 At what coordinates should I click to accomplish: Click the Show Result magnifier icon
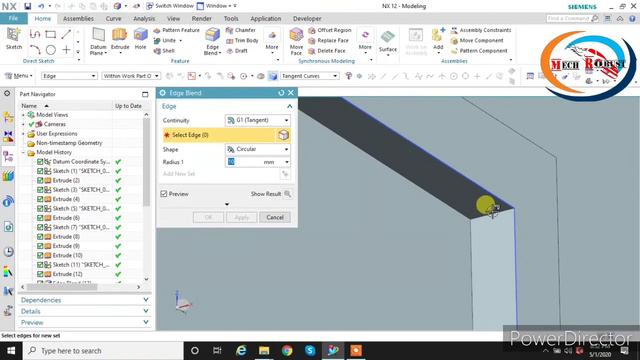pos(288,194)
